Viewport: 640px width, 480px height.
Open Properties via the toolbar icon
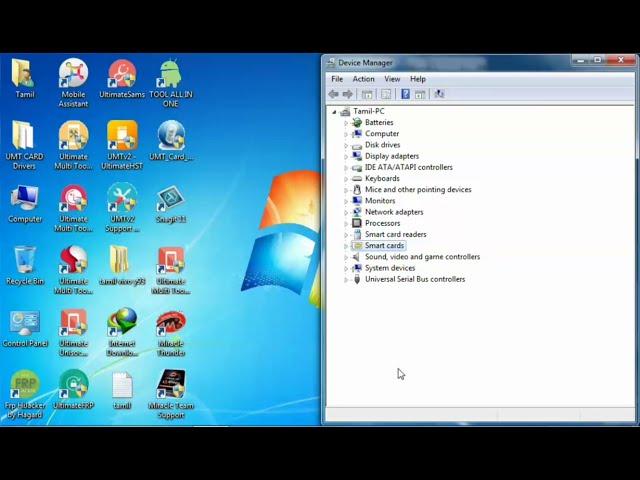[x=386, y=94]
